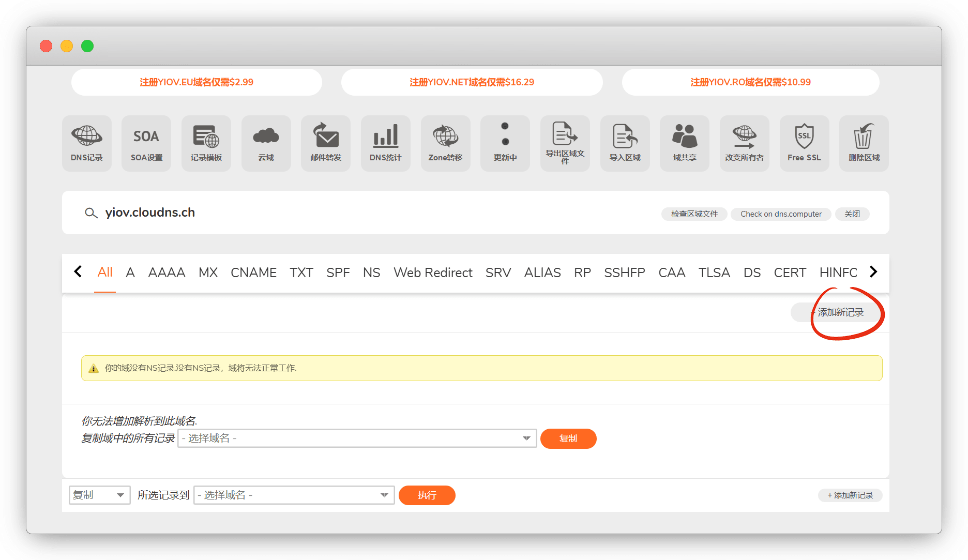Screen dimensions: 968x560
Task: Expand the 选择域名 dropdown beside 复制域中的所有记录
Action: (x=357, y=438)
